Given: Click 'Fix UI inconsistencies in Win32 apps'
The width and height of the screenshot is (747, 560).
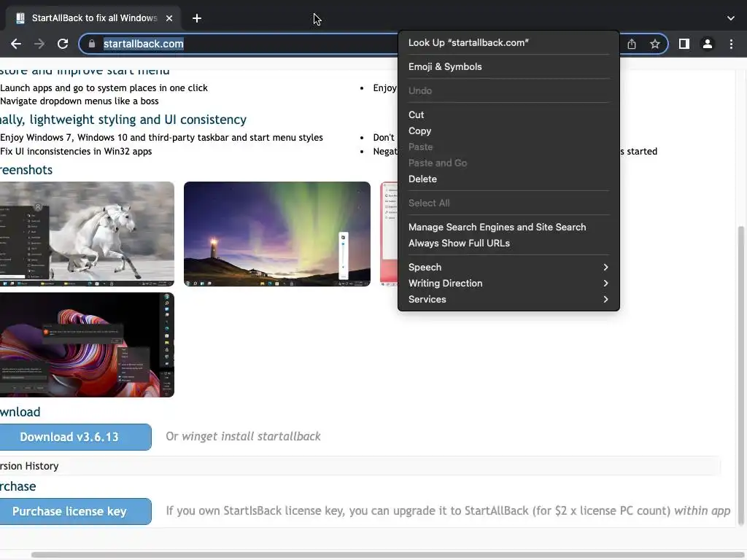Looking at the screenshot, I should click(x=76, y=152).
